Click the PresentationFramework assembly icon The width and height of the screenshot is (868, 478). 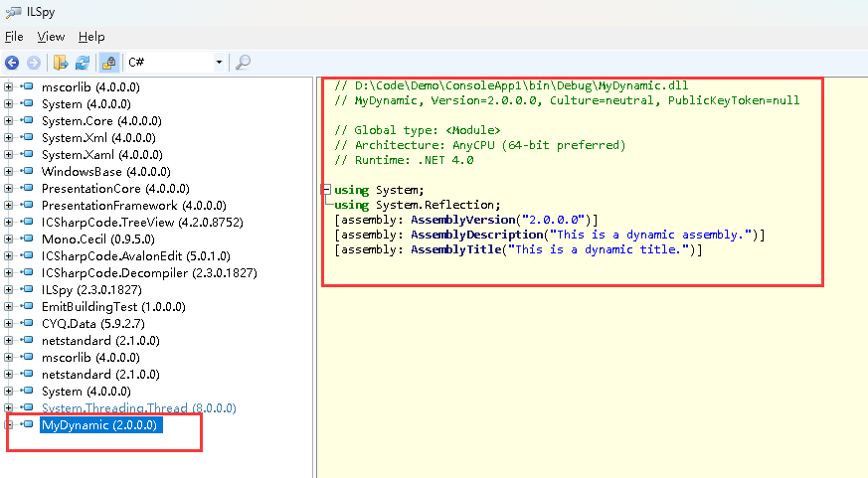(27, 205)
